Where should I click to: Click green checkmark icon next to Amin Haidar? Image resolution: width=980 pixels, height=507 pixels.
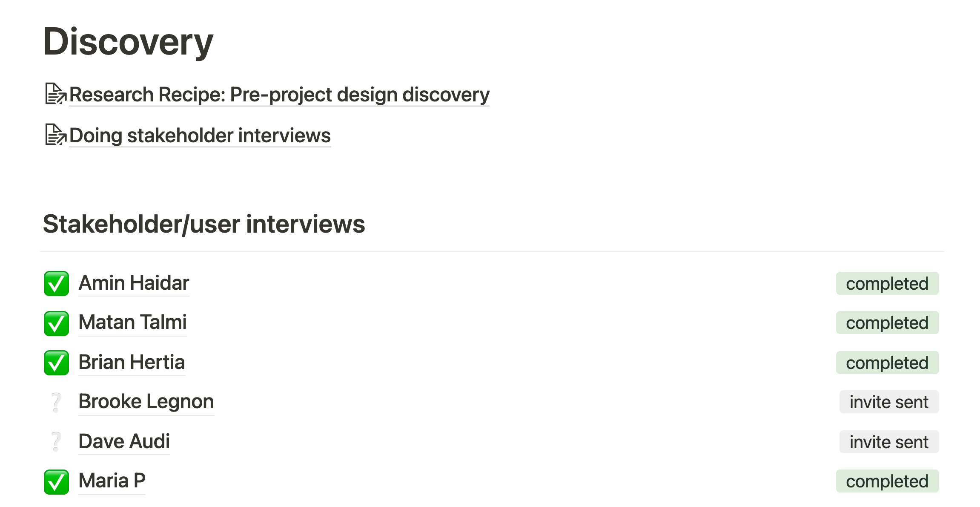[x=56, y=283]
